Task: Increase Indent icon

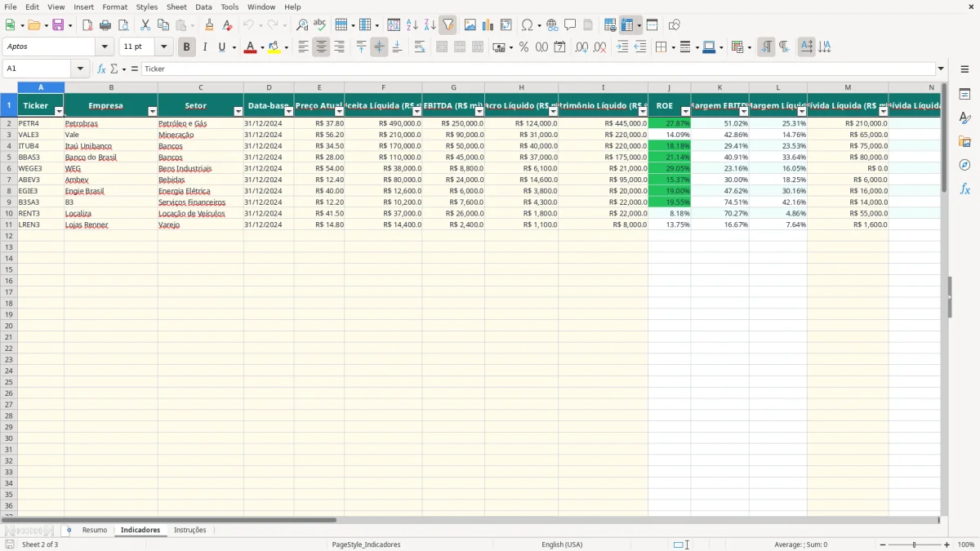Action: point(622,47)
